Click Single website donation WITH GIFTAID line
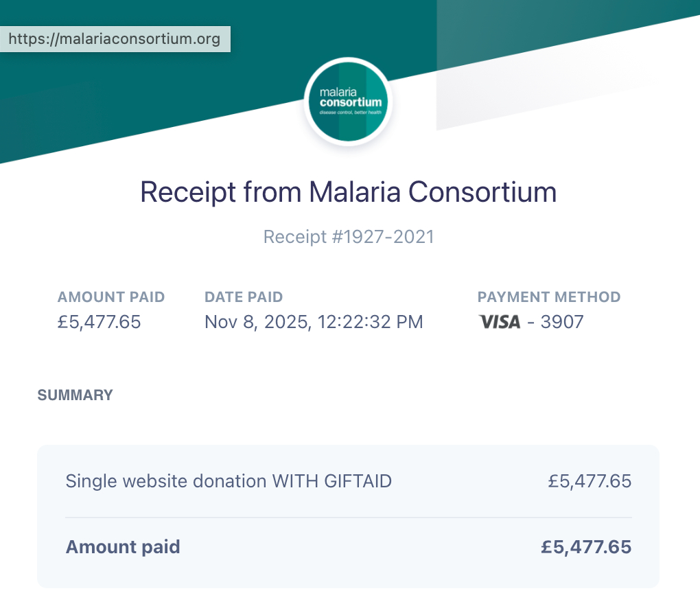This screenshot has height=615, width=700. click(229, 481)
